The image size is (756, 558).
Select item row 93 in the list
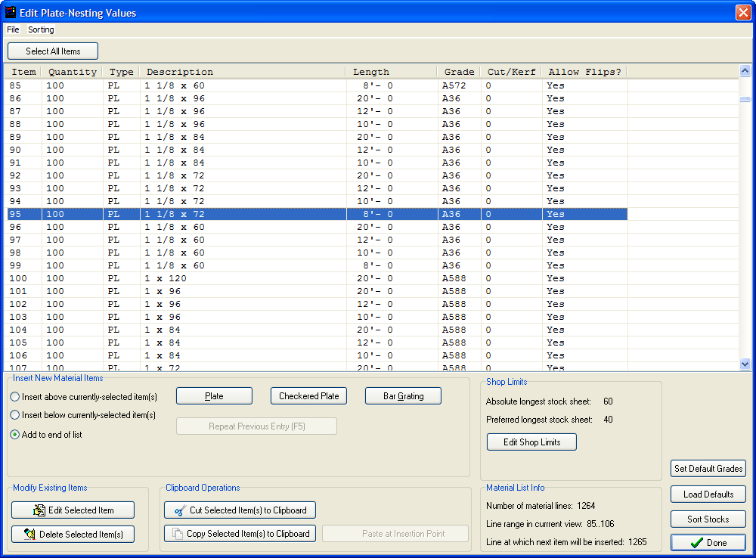tap(316, 188)
